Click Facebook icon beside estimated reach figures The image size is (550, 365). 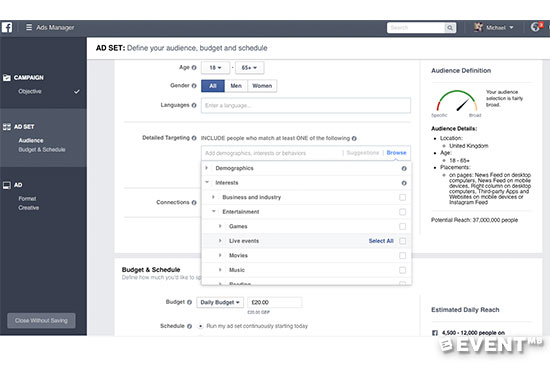[435, 333]
